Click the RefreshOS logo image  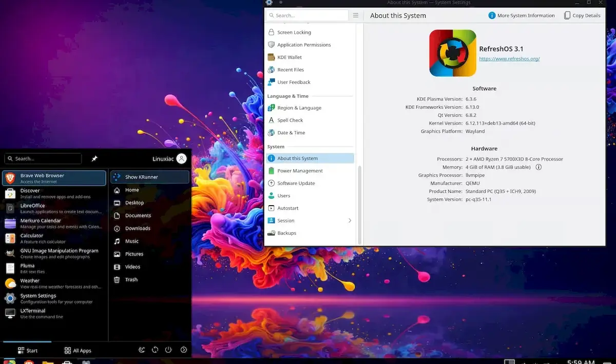click(453, 53)
